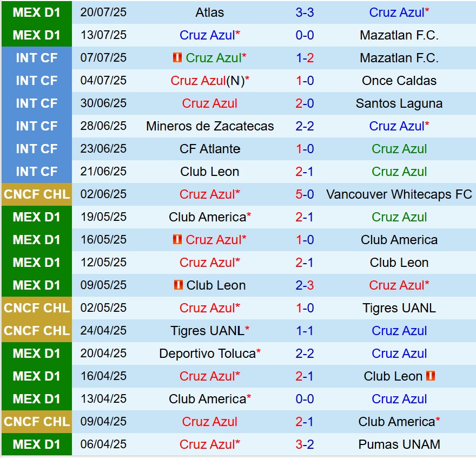Click the Santos Laguna team name
The height and width of the screenshot is (458, 476).
(x=399, y=103)
